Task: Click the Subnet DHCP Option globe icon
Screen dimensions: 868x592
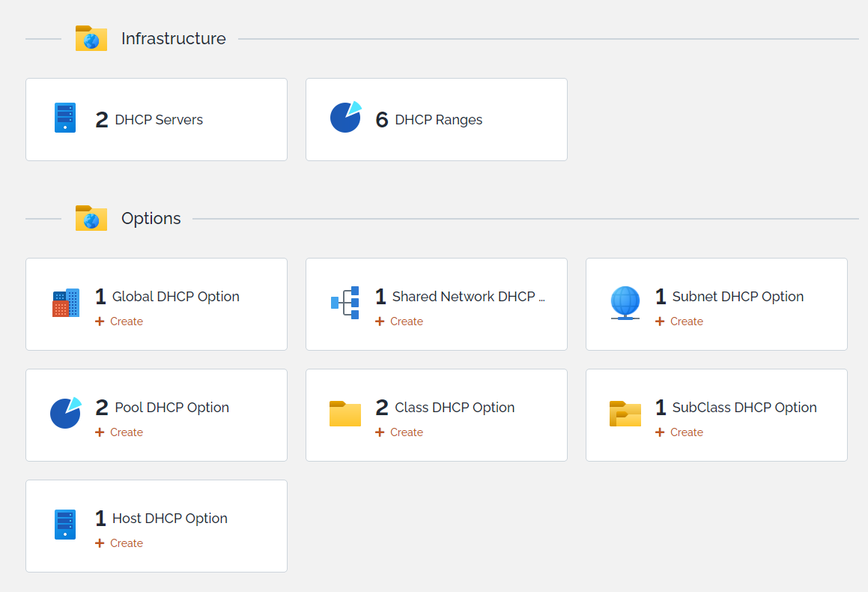Action: (625, 303)
